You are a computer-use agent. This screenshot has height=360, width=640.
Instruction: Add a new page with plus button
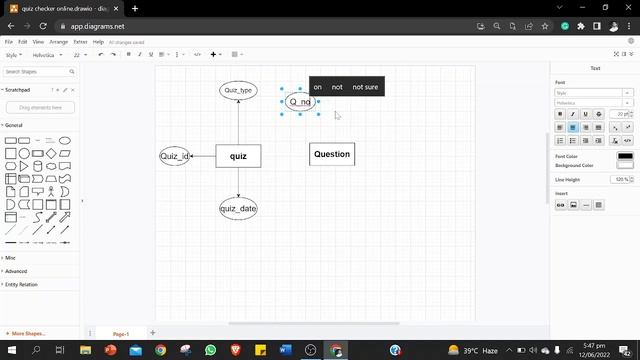153,333
